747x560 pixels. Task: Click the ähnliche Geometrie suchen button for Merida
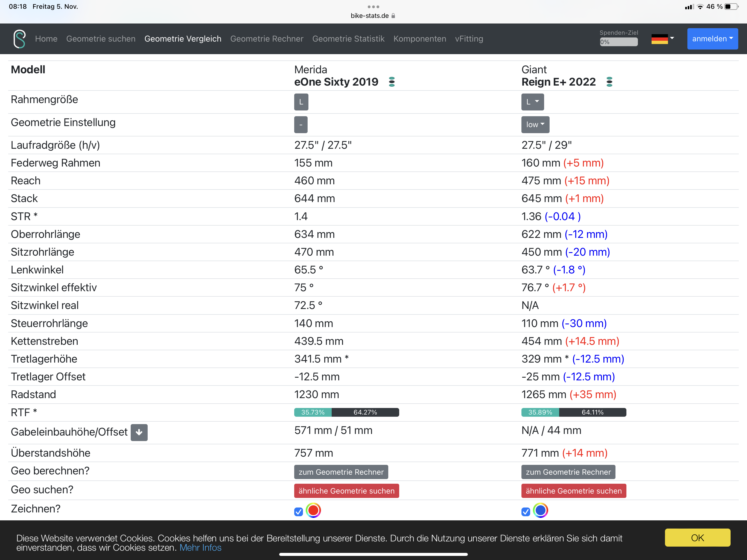coord(346,491)
